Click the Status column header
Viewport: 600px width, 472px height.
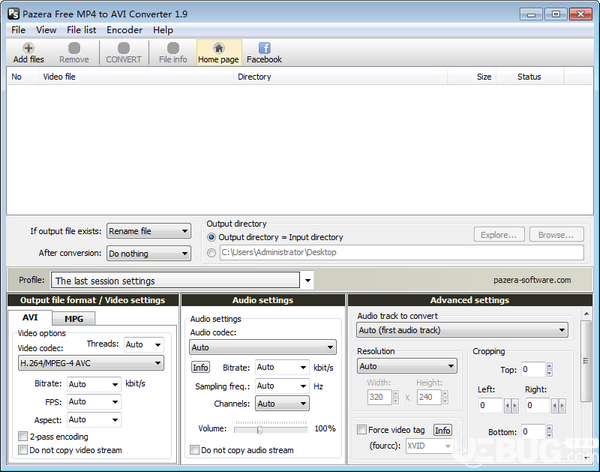point(530,77)
